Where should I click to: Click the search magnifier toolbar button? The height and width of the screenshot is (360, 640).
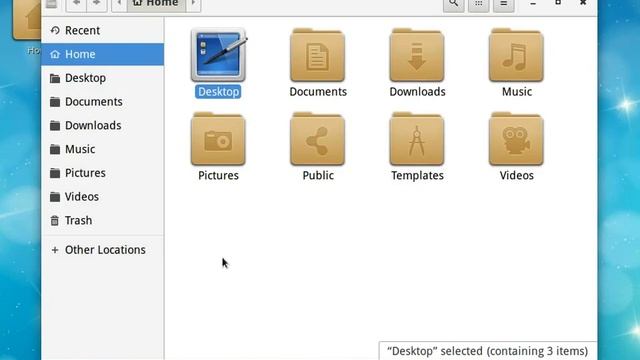coord(453,4)
